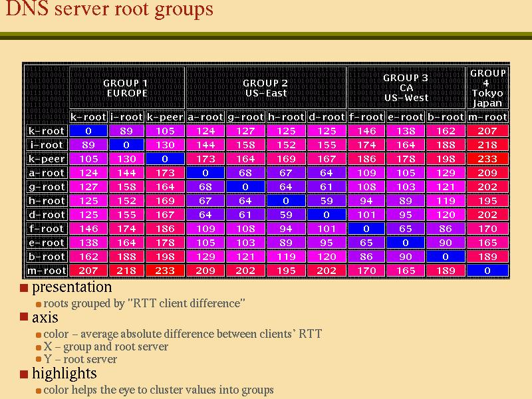Select the m-root row label
The image size is (532, 399).
pos(47,271)
